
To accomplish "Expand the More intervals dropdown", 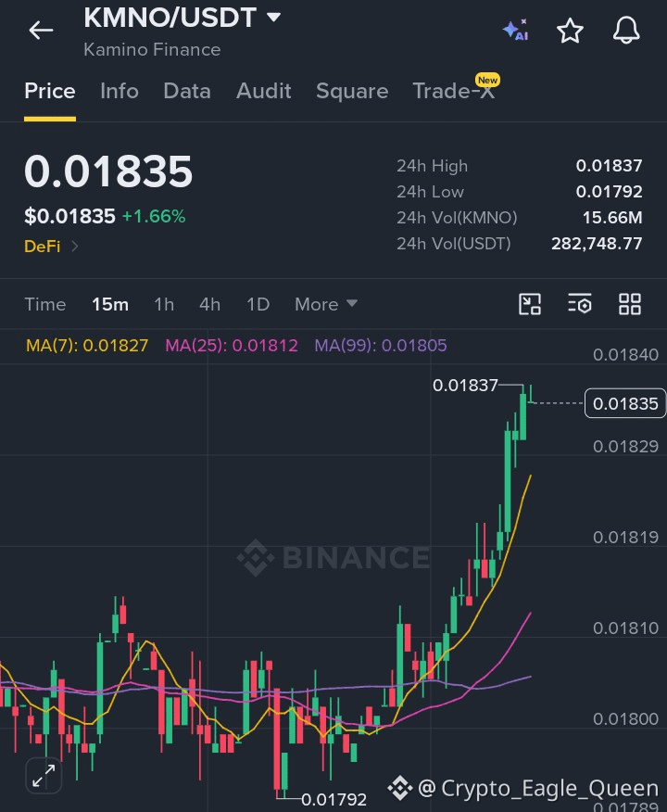I will point(326,304).
